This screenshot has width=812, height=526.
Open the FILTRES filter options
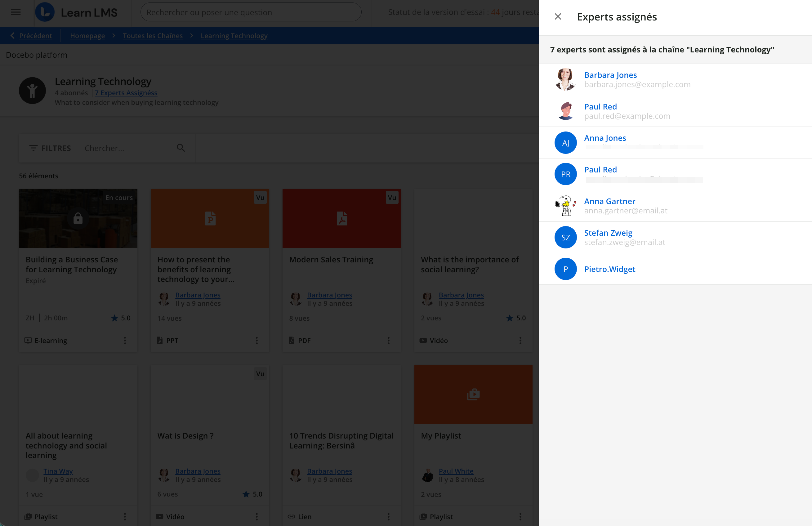click(50, 148)
